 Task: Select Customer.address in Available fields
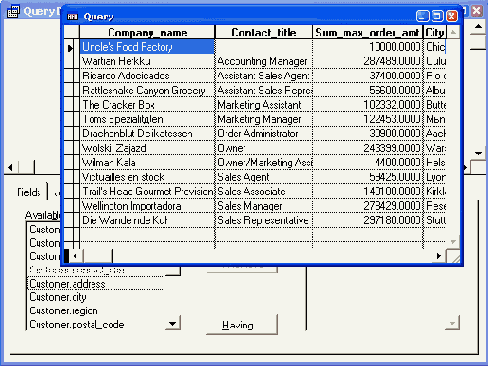coord(95,284)
